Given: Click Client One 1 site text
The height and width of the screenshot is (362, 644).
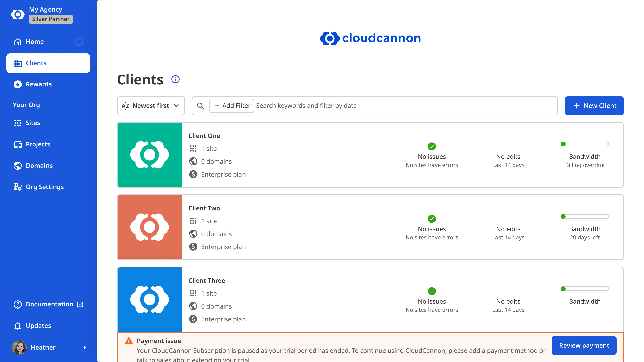Looking at the screenshot, I should [209, 149].
